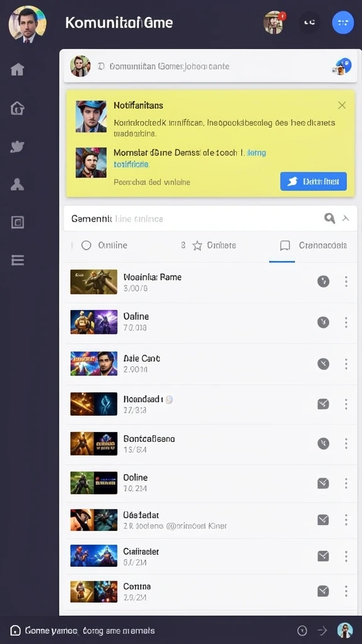Open more options for Comna

pos(346,591)
